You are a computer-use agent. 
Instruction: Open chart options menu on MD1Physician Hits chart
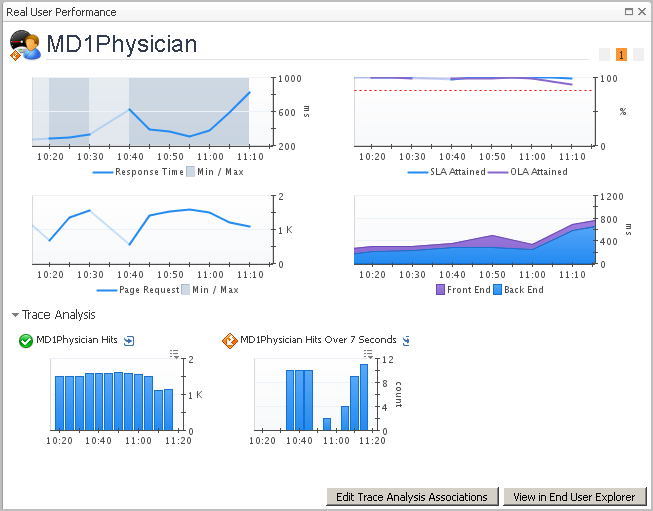(174, 354)
